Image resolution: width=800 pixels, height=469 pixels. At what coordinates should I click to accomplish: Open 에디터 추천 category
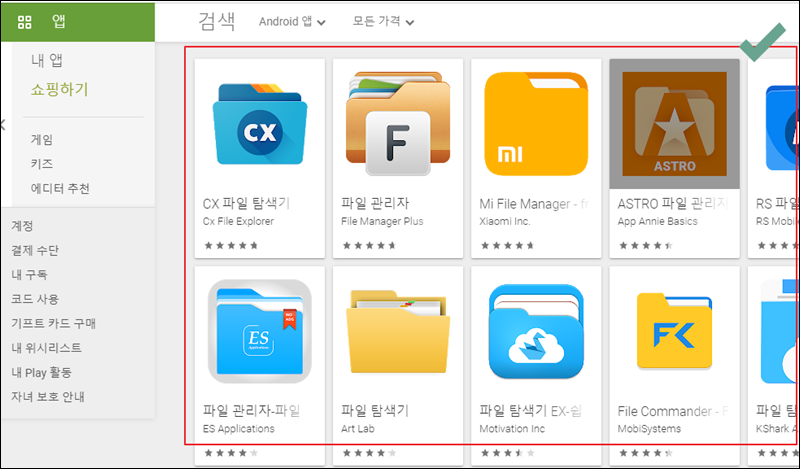[60, 189]
